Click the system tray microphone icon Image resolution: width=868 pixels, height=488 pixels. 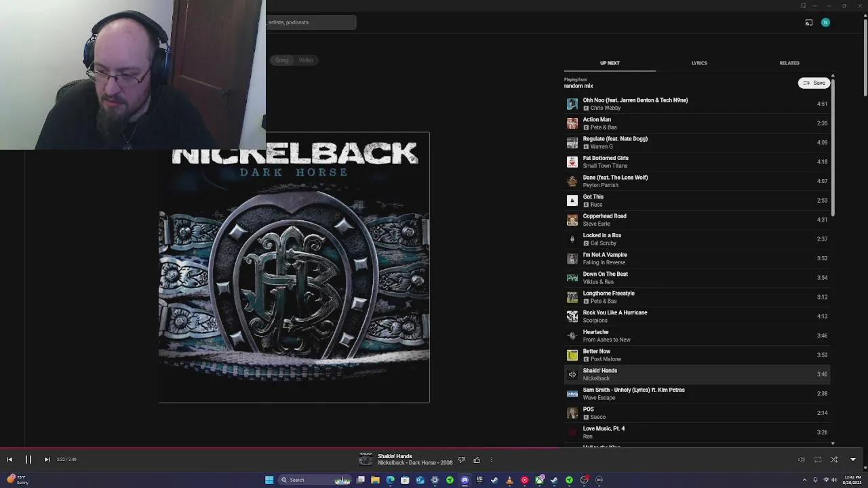(x=815, y=480)
